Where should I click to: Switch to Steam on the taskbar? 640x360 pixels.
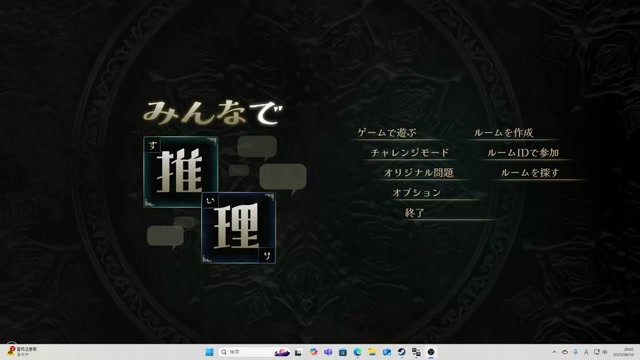[402, 352]
